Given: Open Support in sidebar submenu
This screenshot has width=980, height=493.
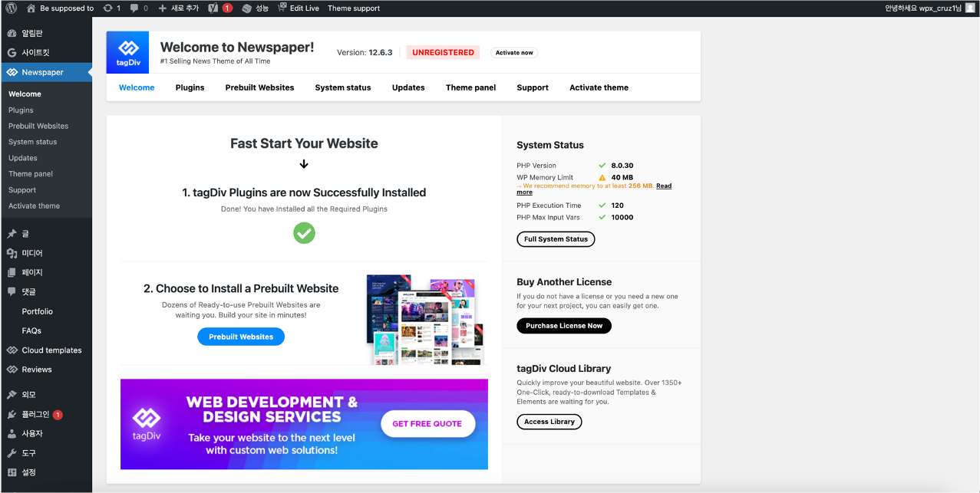Looking at the screenshot, I should 22,190.
